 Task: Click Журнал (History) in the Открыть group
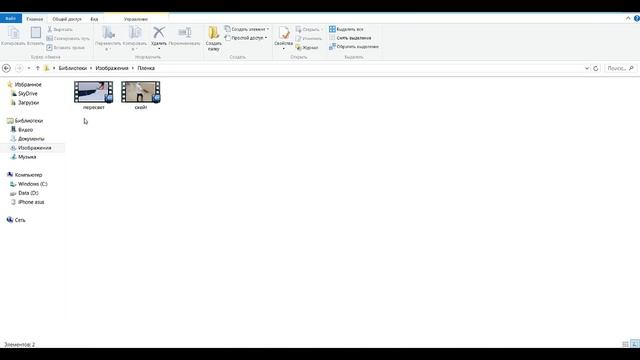[x=307, y=47]
